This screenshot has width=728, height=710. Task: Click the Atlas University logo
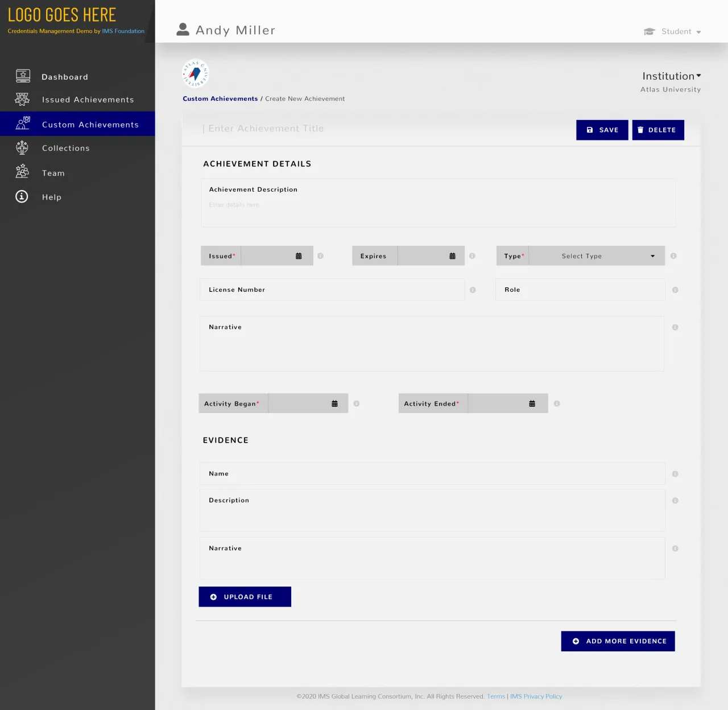(x=196, y=73)
